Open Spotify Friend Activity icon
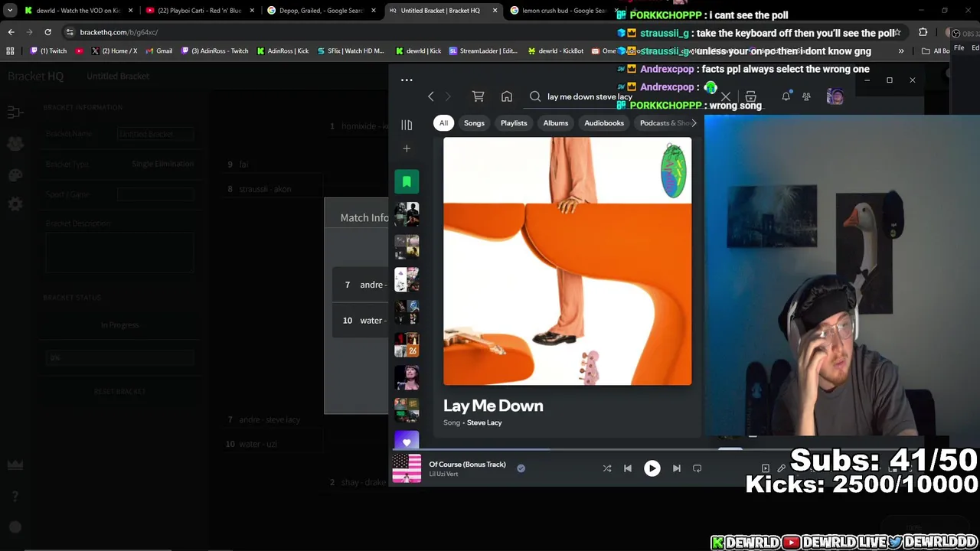980x551 pixels. [806, 96]
